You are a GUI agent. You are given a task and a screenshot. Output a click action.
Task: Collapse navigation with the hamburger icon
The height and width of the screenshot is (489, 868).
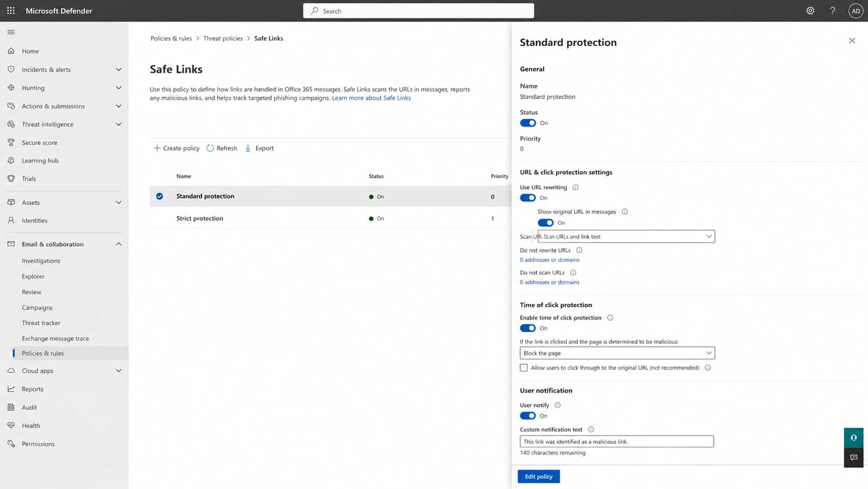coord(11,32)
